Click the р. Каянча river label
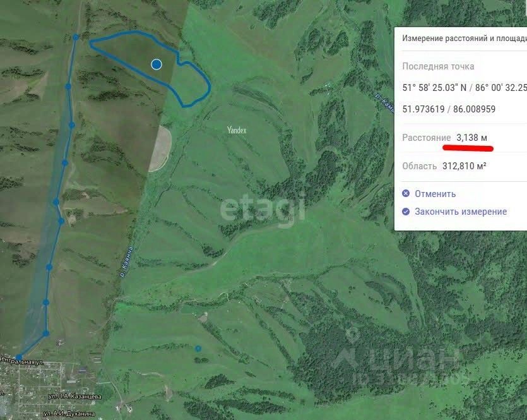 (126, 261)
